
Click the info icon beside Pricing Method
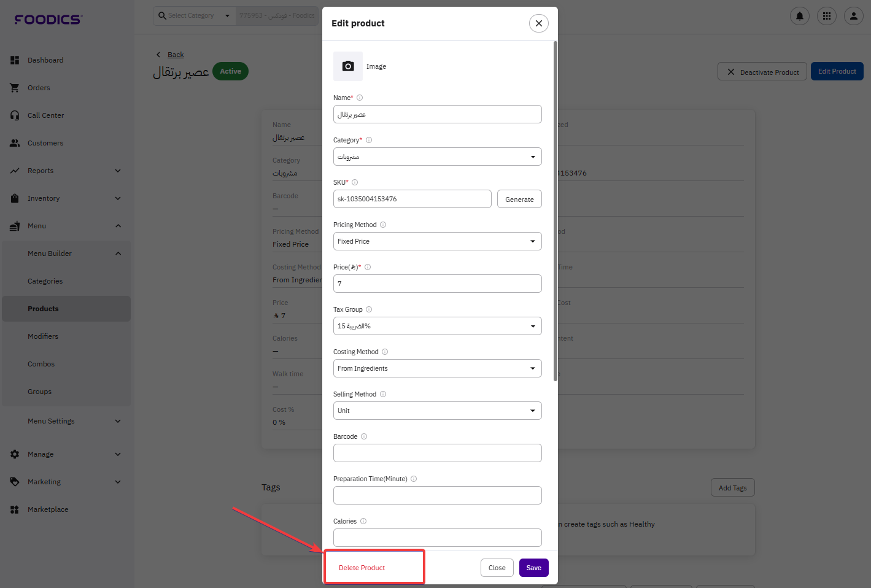[x=383, y=225]
